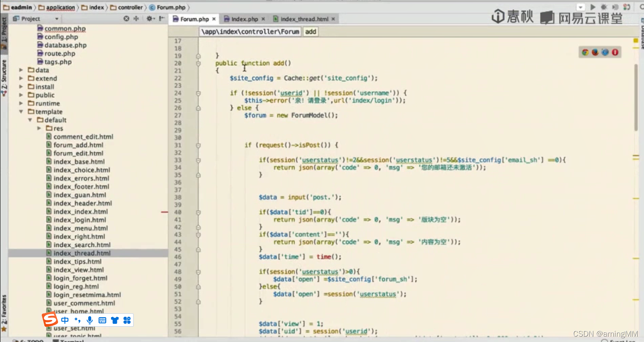Toggle Sogou punctuation mode
644x342 pixels.
(77, 320)
